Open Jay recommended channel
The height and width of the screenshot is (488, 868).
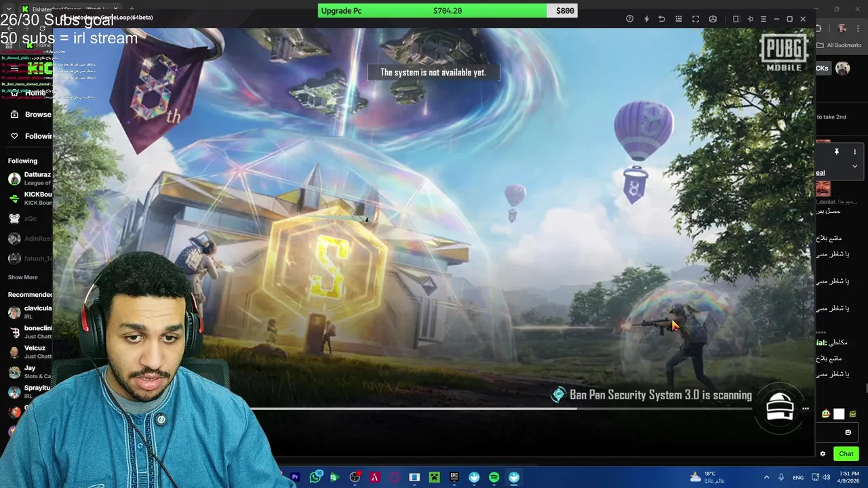[30, 372]
